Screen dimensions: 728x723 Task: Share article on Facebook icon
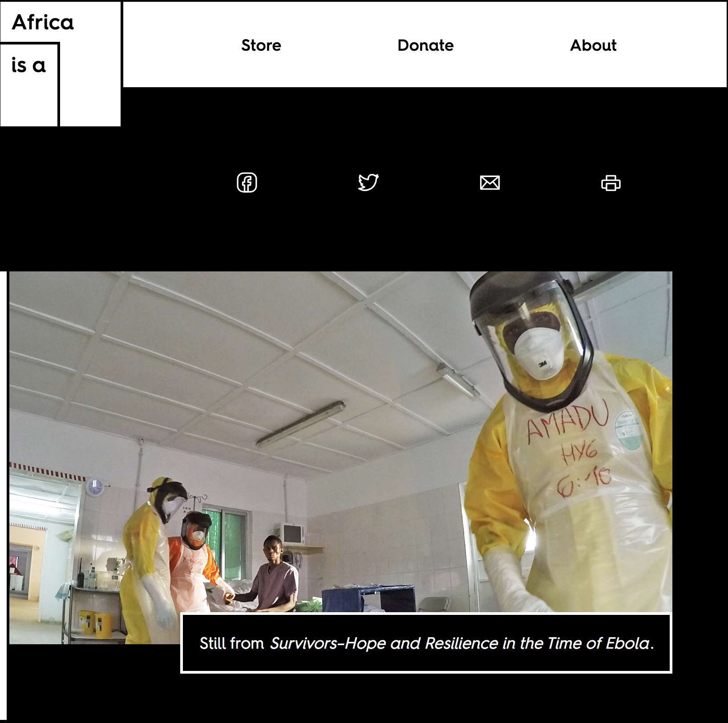click(x=247, y=182)
